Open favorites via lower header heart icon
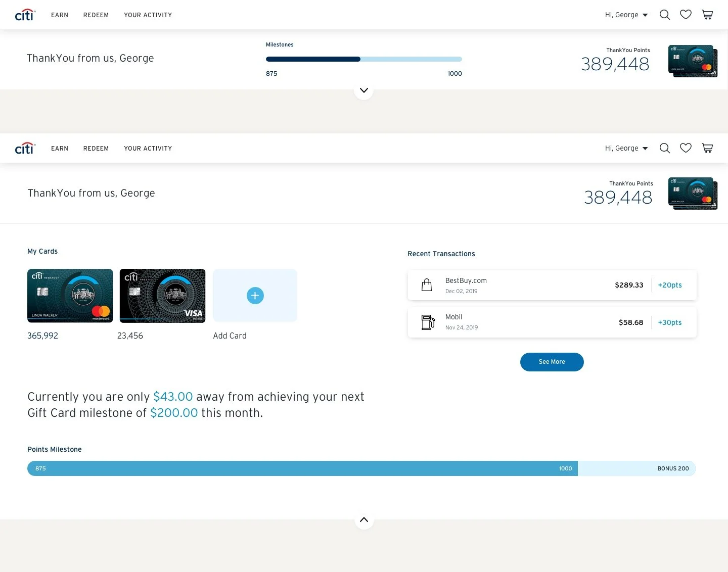Image resolution: width=728 pixels, height=572 pixels. [x=686, y=148]
